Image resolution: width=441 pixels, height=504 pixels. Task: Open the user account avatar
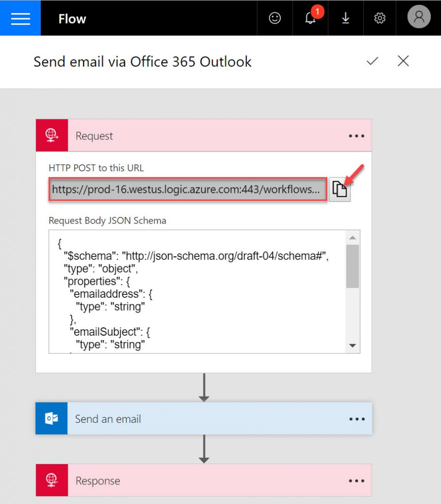419,18
